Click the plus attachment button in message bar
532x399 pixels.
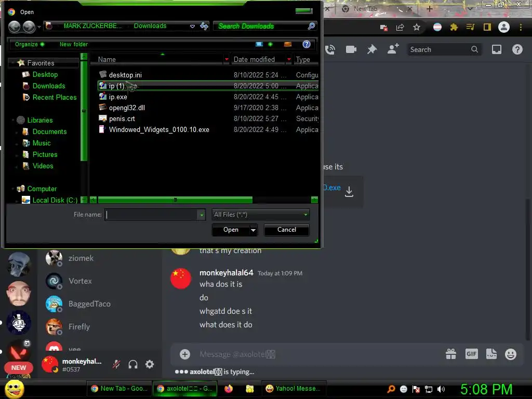(x=185, y=354)
